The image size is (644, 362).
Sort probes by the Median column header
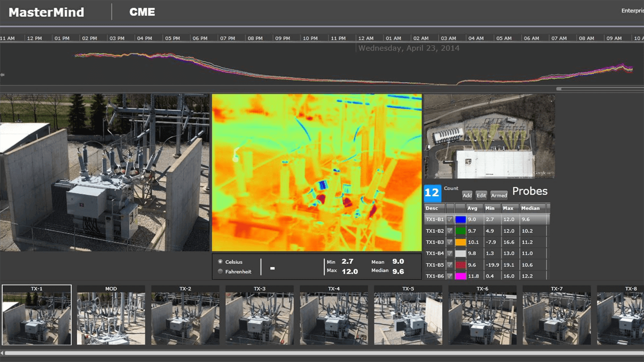pyautogui.click(x=533, y=208)
